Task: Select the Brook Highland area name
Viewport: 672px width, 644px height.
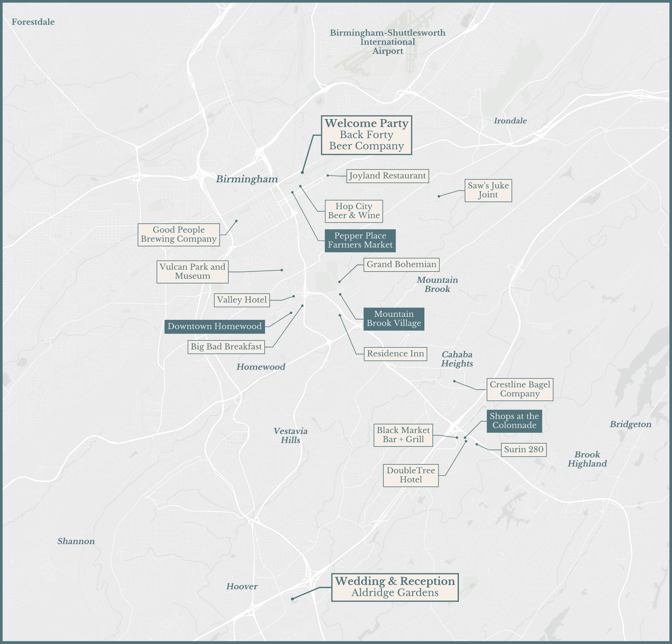Action: (587, 459)
